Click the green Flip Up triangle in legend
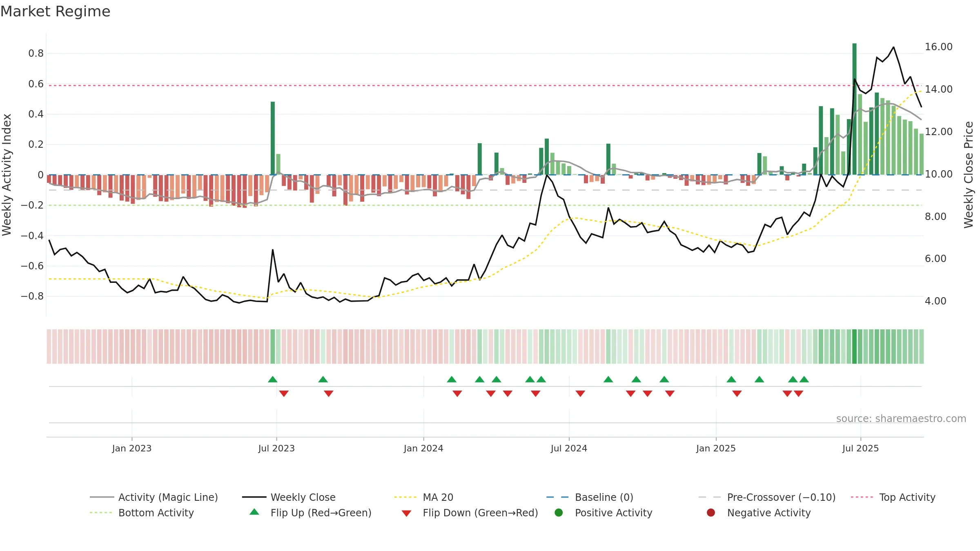 [254, 512]
